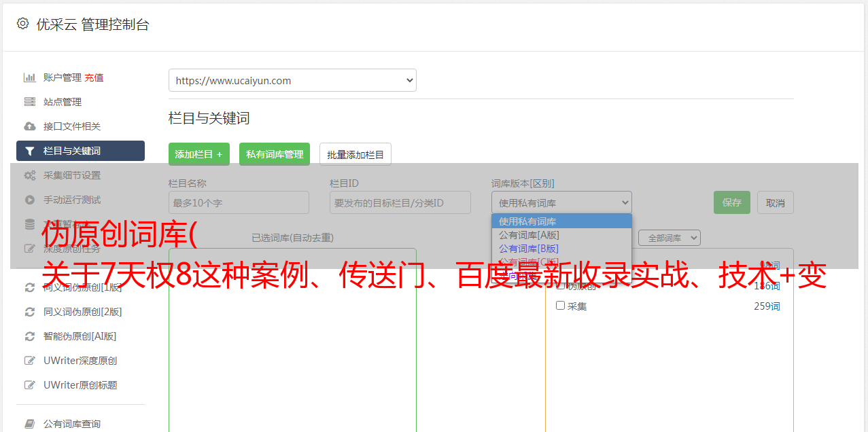Screen dimensions: 868x432
Task: Open the 词库版本 dropdown 使用私有词库
Action: (x=561, y=202)
